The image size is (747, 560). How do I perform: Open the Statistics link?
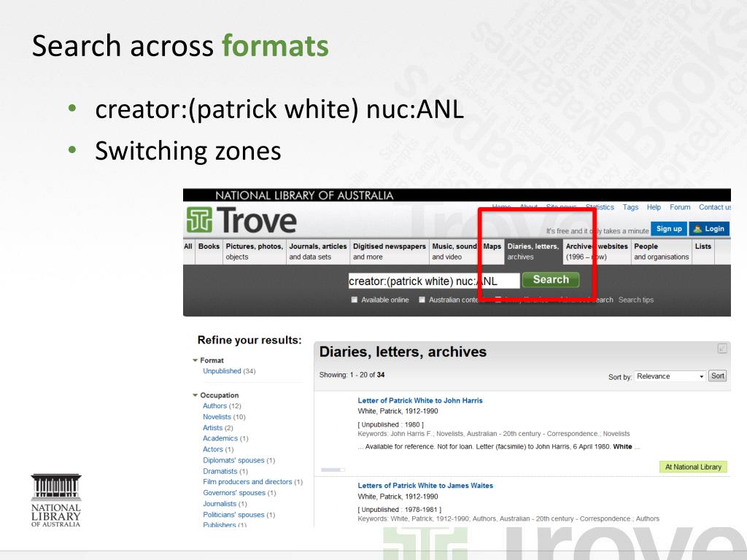pos(600,207)
